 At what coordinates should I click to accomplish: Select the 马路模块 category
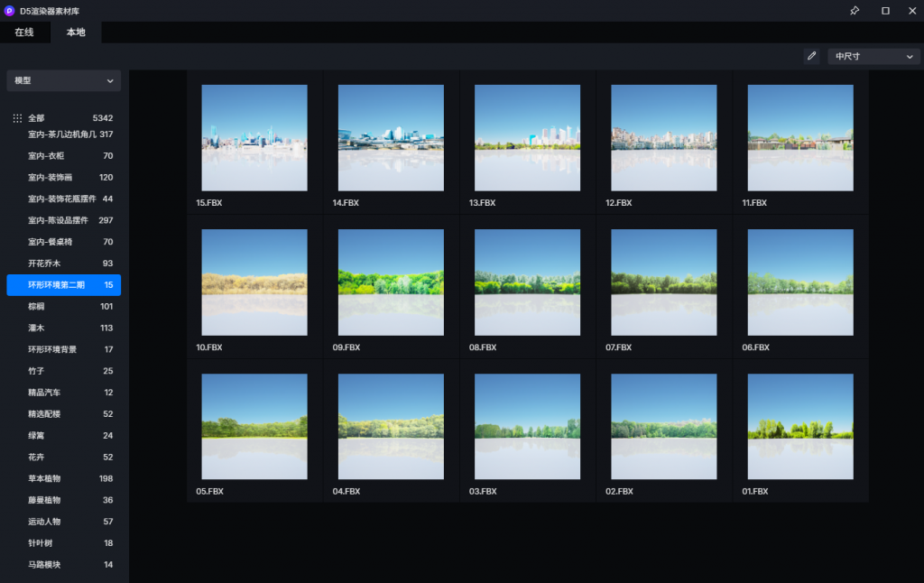64,565
